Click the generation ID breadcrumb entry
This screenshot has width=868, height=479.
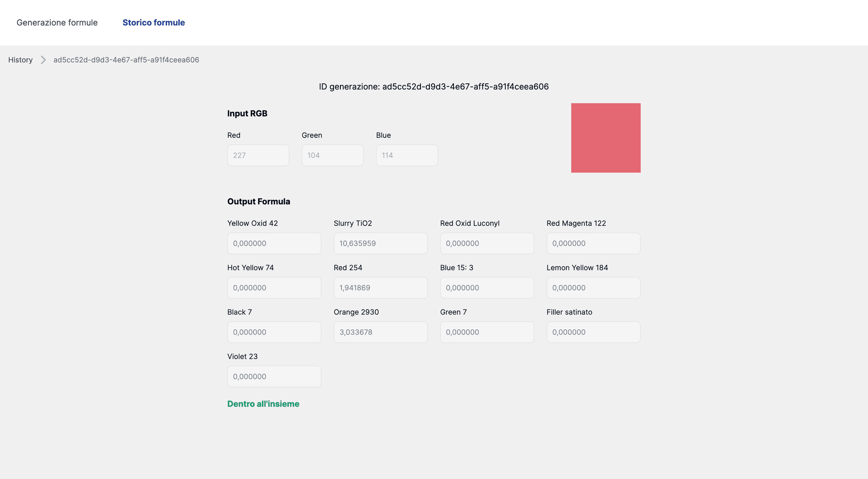pos(126,60)
